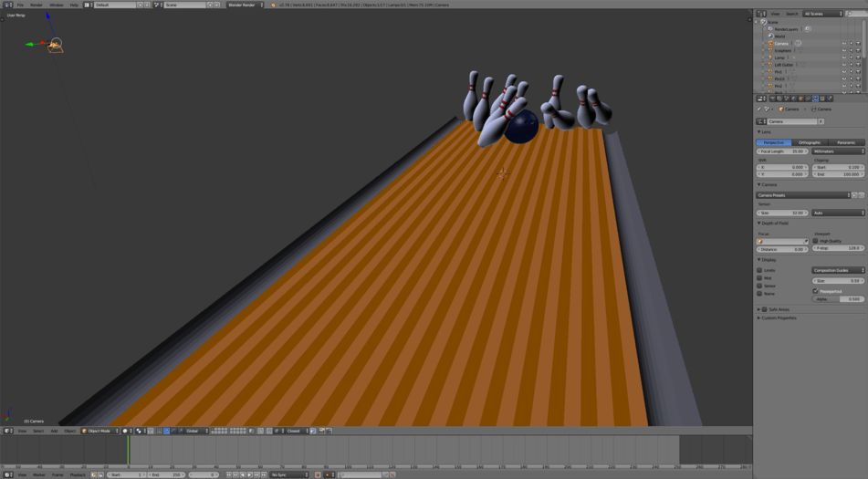Open the Render menu in the top bar
Viewport: 868px width, 479px height.
coord(36,5)
